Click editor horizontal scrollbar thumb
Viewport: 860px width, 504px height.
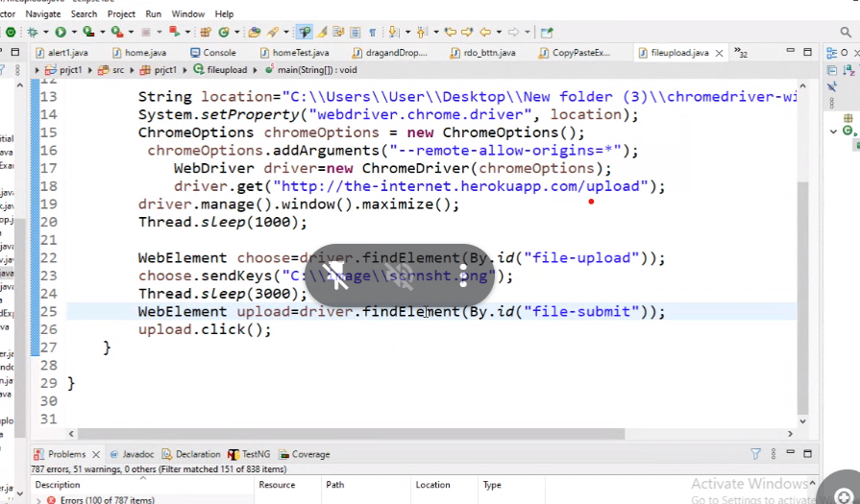click(351, 433)
